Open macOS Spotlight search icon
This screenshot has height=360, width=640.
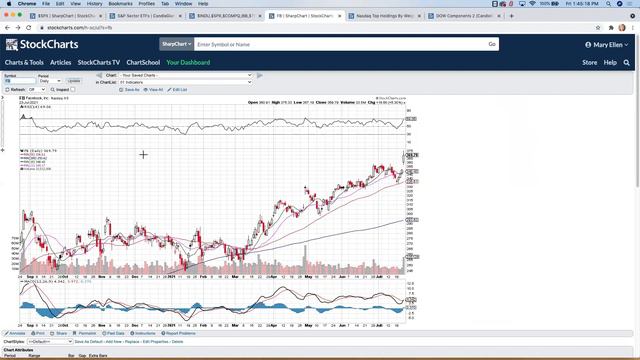coord(609,4)
